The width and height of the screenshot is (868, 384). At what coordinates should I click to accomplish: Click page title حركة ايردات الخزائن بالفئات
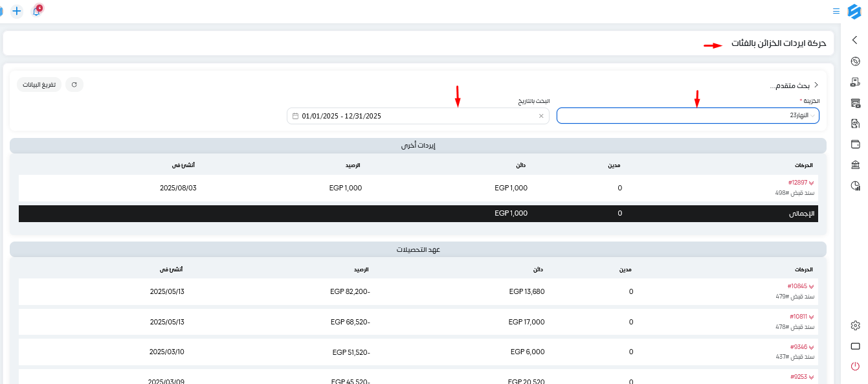779,43
